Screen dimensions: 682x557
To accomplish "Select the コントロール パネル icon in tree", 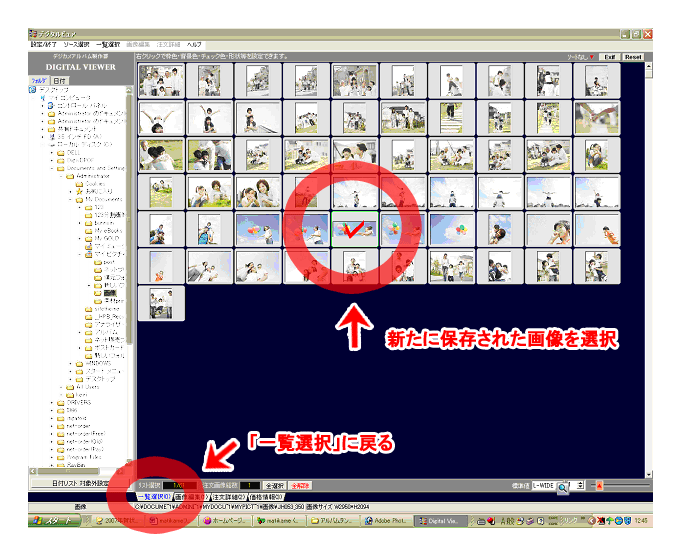I will (x=51, y=106).
